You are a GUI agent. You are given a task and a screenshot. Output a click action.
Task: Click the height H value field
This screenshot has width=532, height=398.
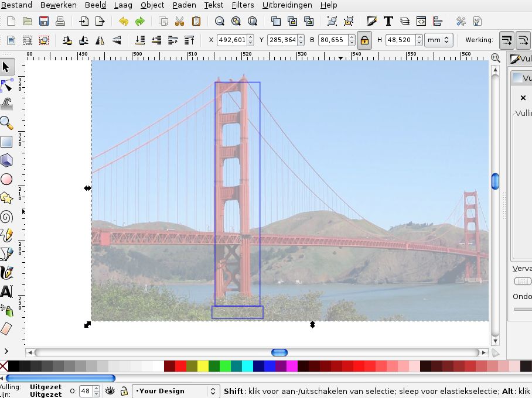pos(401,40)
